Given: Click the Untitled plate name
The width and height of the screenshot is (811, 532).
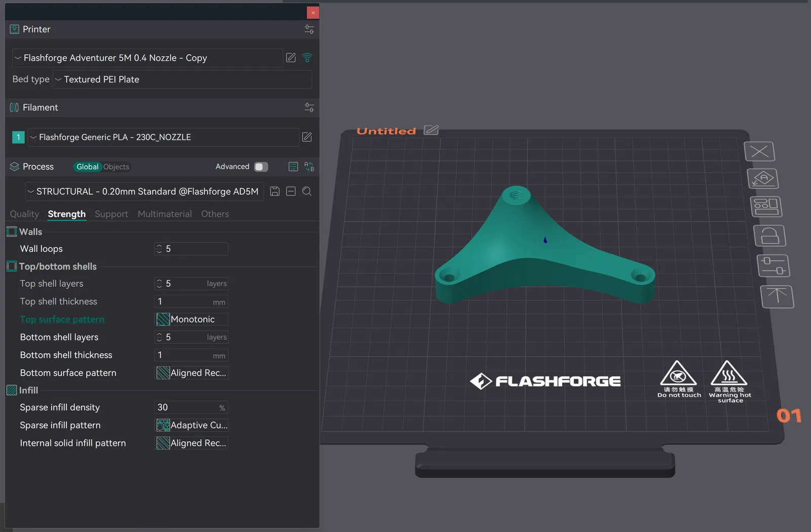Looking at the screenshot, I should (386, 131).
